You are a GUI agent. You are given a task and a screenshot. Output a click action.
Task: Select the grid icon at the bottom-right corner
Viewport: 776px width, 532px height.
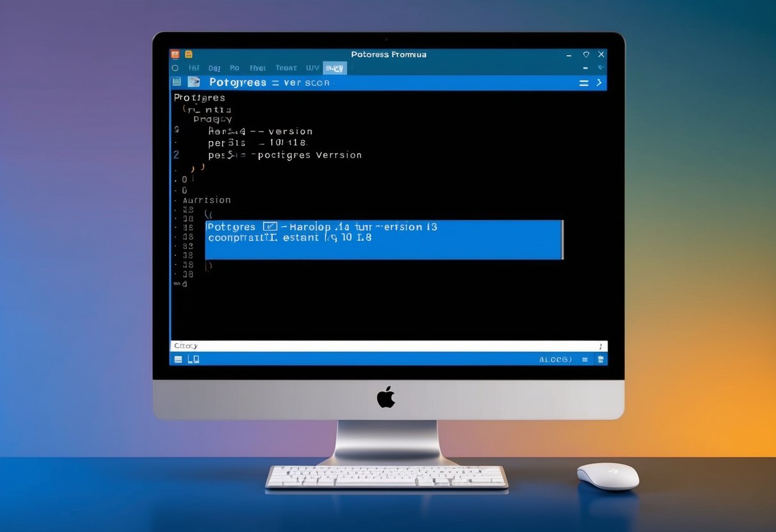pyautogui.click(x=600, y=359)
